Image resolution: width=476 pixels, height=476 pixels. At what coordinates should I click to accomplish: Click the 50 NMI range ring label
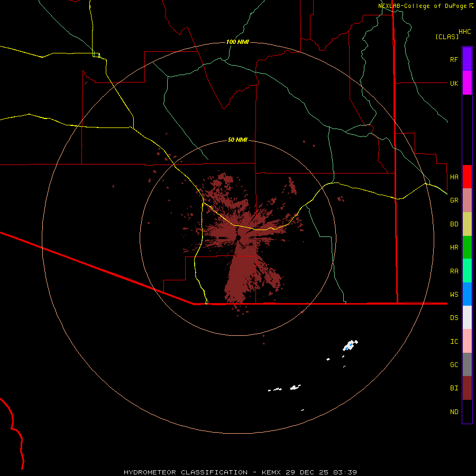click(x=237, y=140)
